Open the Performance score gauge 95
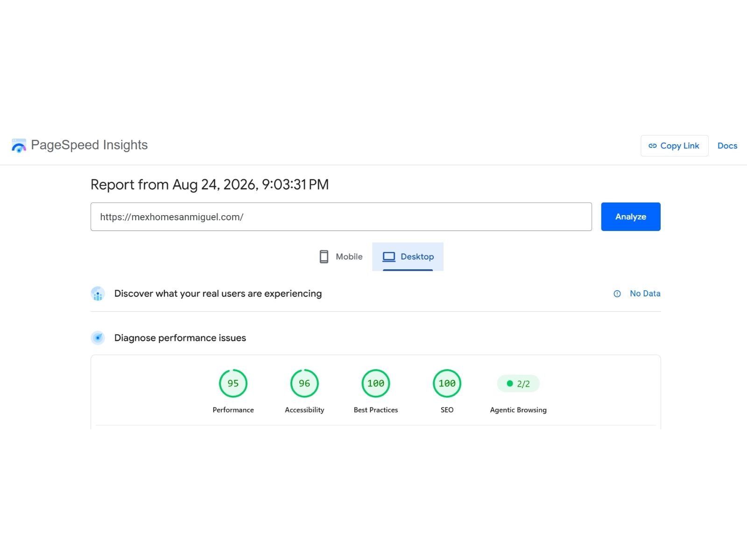 click(233, 384)
